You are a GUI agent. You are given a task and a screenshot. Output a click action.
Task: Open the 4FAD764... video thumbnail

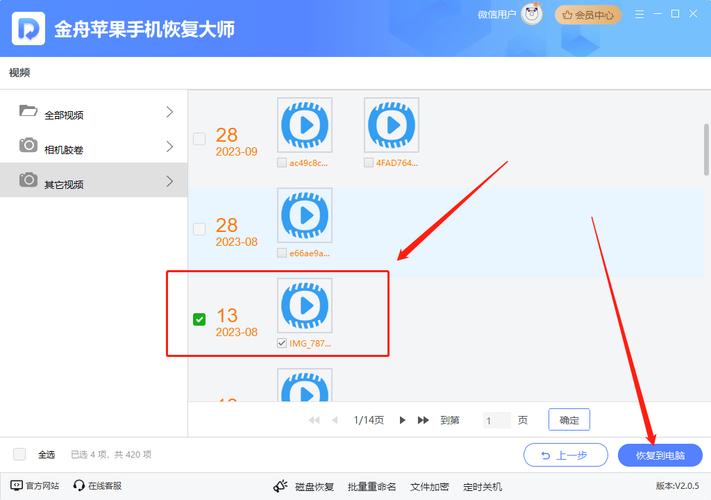click(x=392, y=125)
